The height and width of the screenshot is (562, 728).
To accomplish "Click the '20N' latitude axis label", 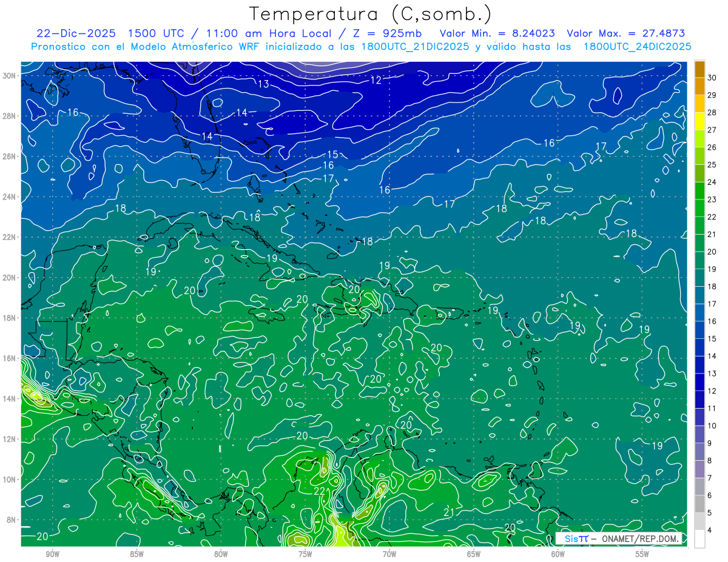I will pos(9,277).
